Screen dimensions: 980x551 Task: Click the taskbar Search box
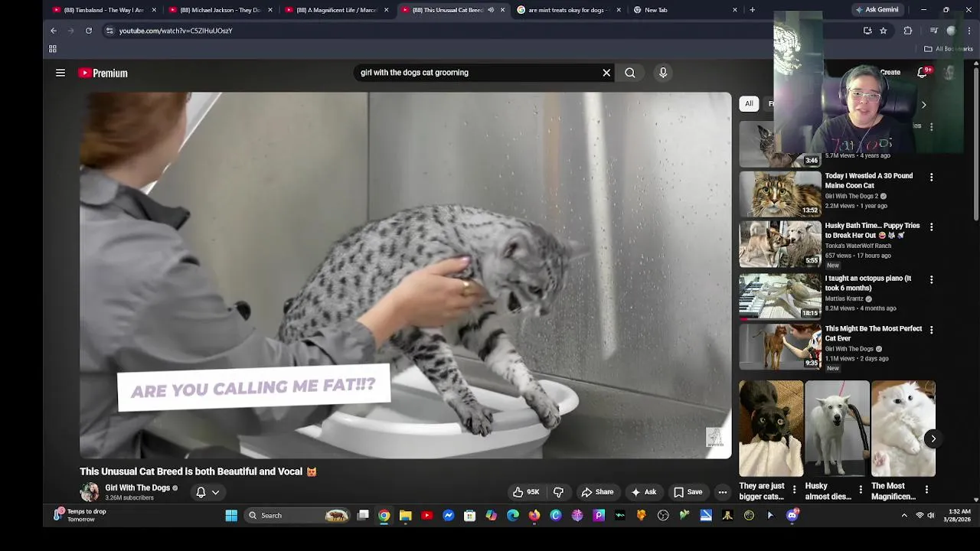click(x=297, y=516)
